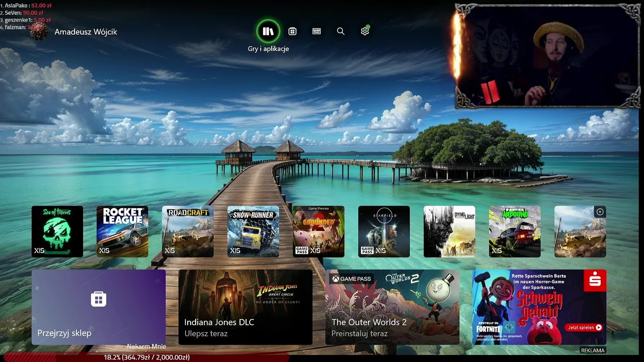The image size is (644, 362).
Task: Click the shopping bag icon on store card
Action: (99, 299)
